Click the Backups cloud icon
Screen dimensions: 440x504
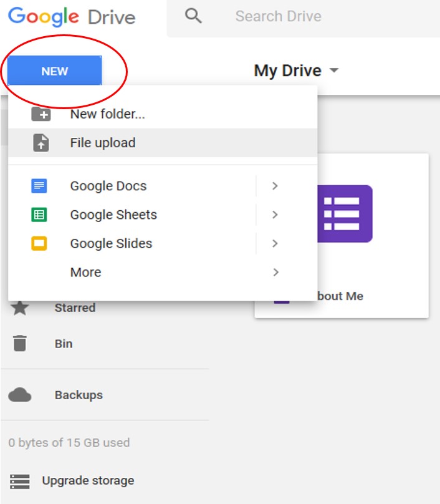click(x=20, y=395)
